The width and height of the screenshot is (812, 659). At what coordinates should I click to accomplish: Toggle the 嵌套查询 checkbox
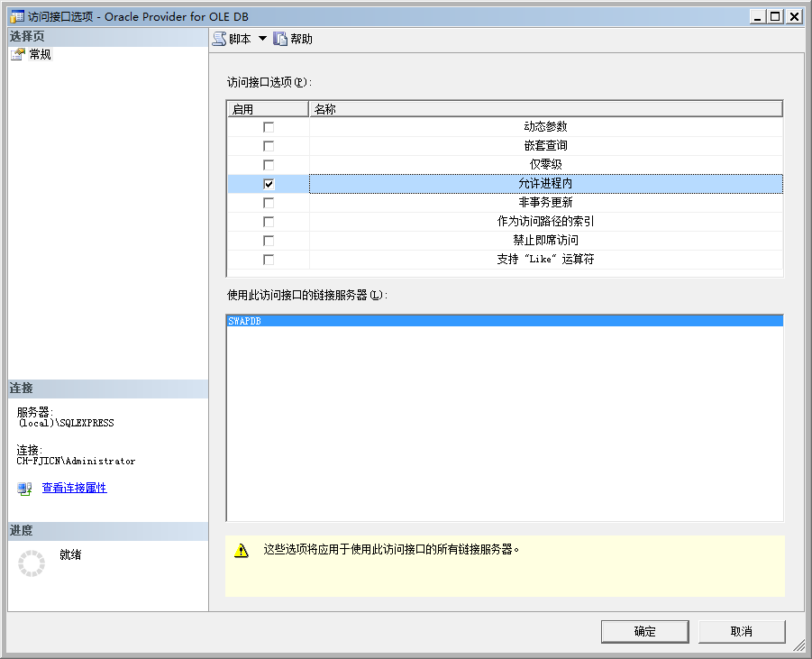tap(269, 146)
